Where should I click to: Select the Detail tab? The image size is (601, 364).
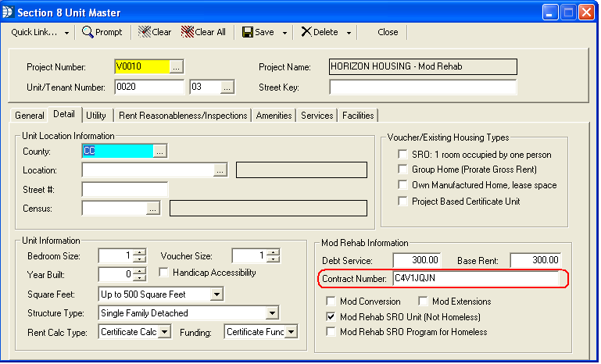[64, 114]
